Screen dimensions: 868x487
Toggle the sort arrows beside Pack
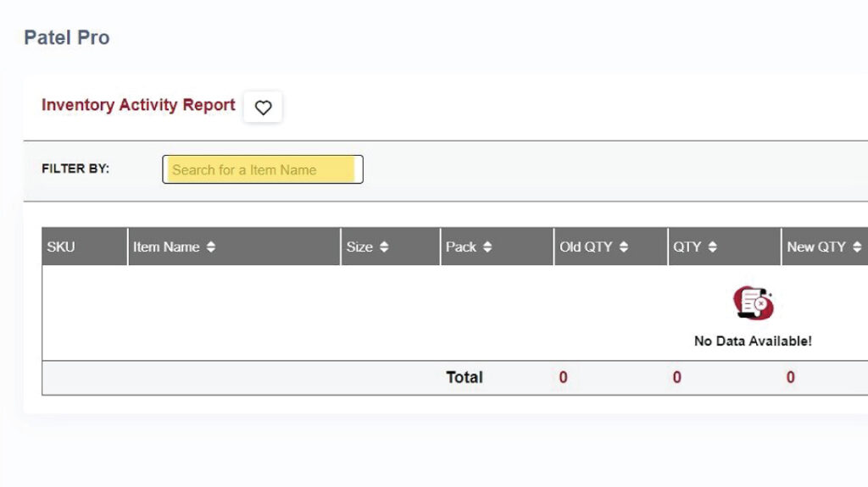coord(487,247)
